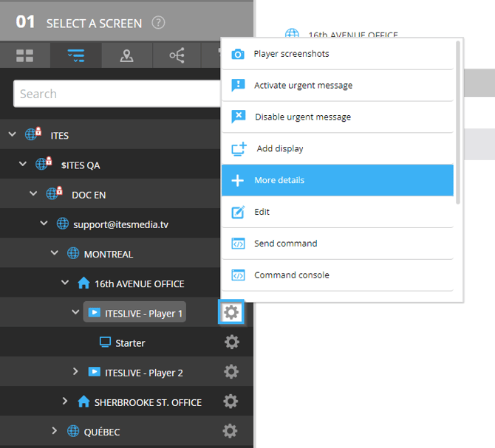The height and width of the screenshot is (448, 495).
Task: Open gear settings for ITESLIVE - Player 2
Action: (x=231, y=371)
